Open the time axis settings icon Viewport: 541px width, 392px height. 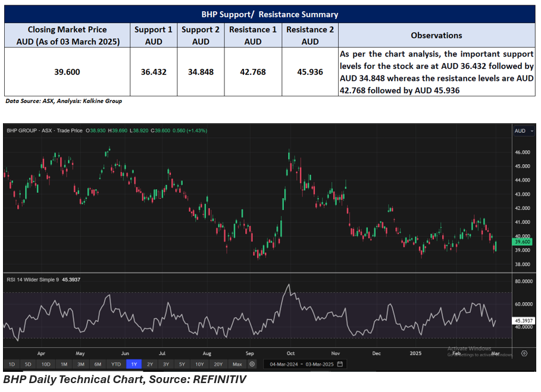point(524,353)
